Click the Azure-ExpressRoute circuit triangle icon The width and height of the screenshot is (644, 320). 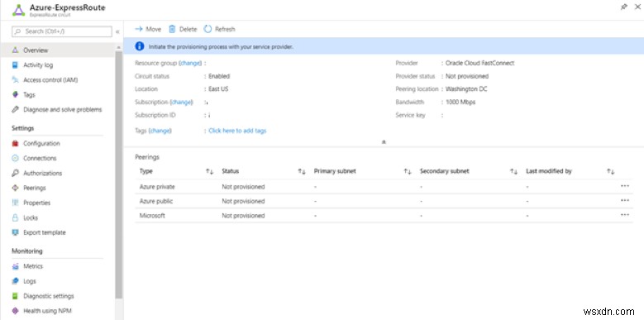18,10
